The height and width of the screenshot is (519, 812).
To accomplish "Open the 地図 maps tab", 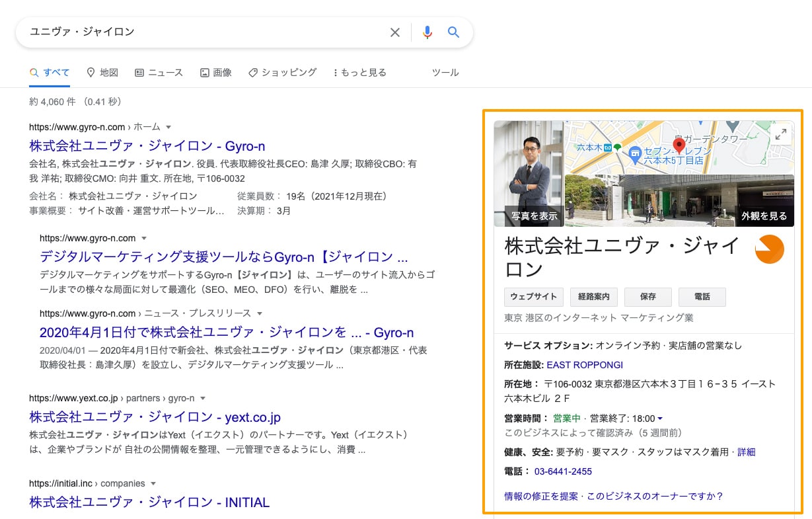I will [x=102, y=73].
